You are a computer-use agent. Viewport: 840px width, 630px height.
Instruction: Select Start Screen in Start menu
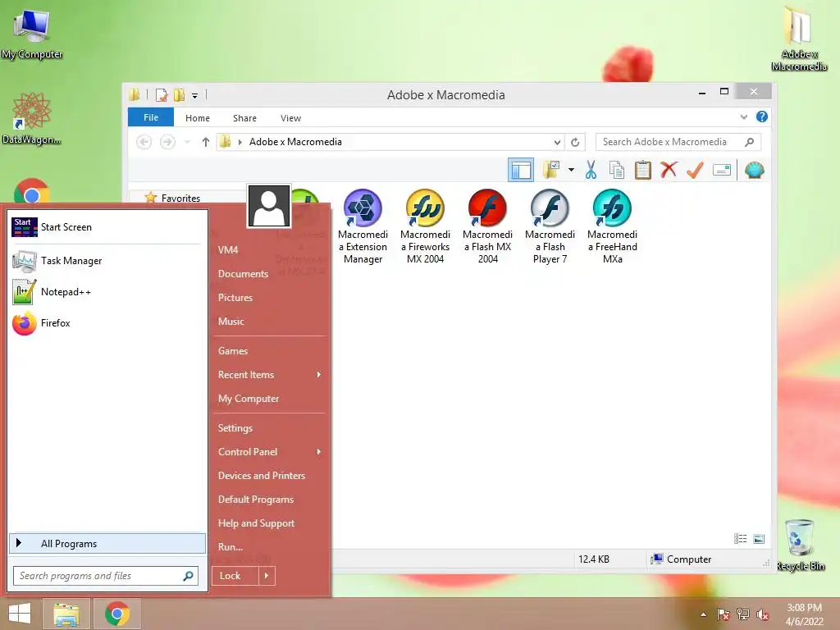point(106,227)
